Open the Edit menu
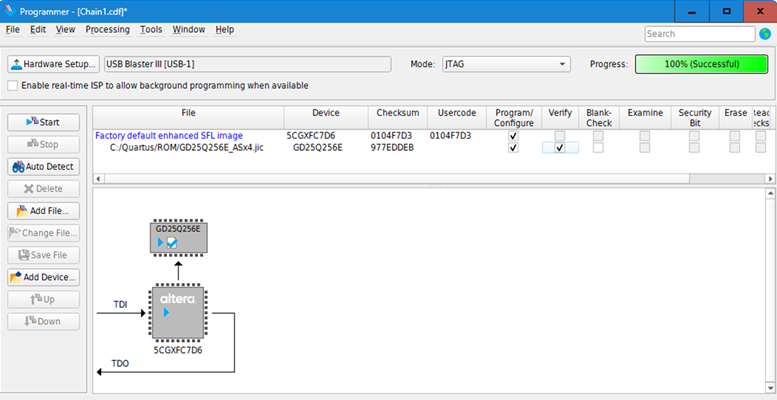Image resolution: width=777 pixels, height=400 pixels. (x=38, y=30)
